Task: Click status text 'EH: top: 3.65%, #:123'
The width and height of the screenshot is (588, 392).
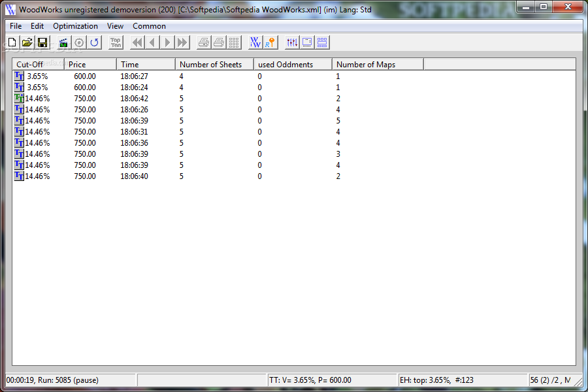Action: click(x=436, y=380)
